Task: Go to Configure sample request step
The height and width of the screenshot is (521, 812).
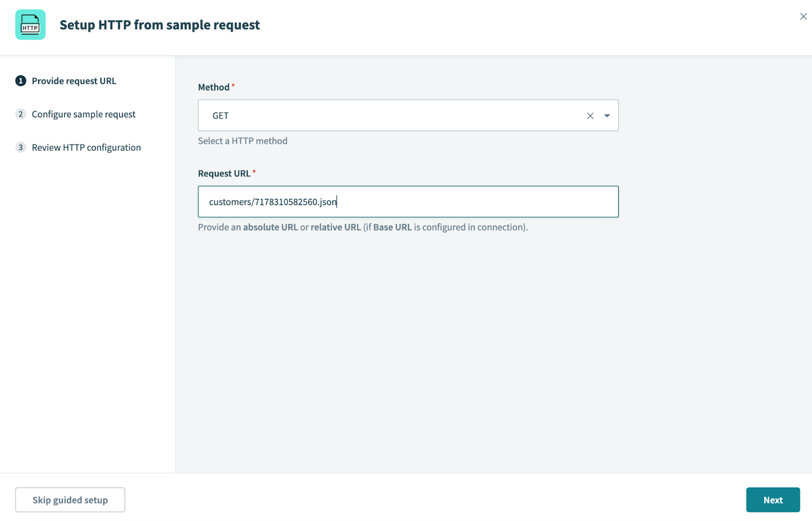Action: [x=84, y=114]
